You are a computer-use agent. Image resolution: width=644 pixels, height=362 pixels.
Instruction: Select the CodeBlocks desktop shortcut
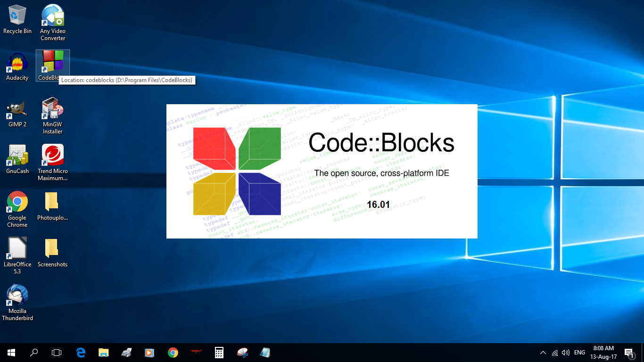[x=53, y=66]
